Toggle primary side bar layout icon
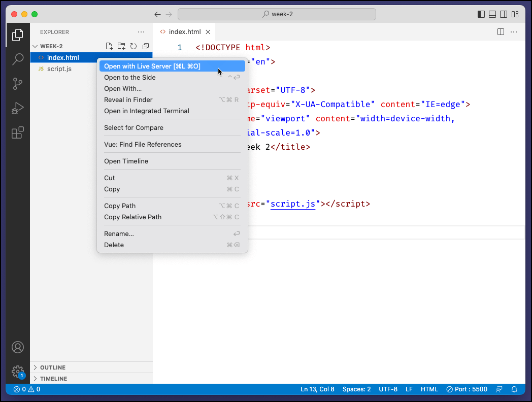Image resolution: width=532 pixels, height=402 pixels. [x=481, y=14]
